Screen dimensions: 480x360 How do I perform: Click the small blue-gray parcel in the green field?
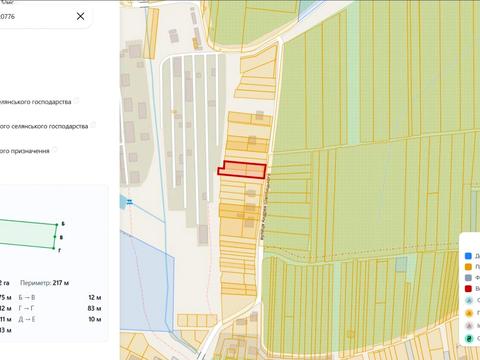pyautogui.click(x=401, y=264)
